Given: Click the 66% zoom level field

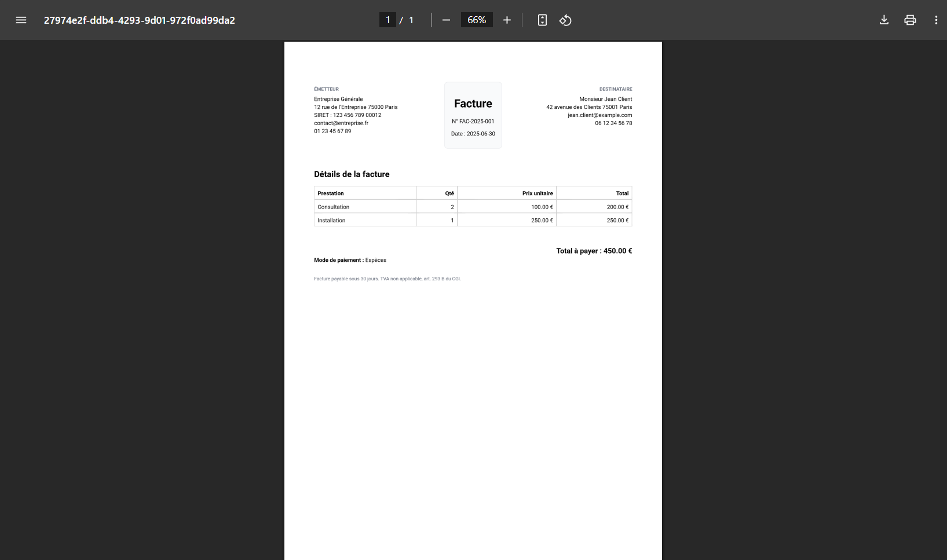Looking at the screenshot, I should (477, 20).
